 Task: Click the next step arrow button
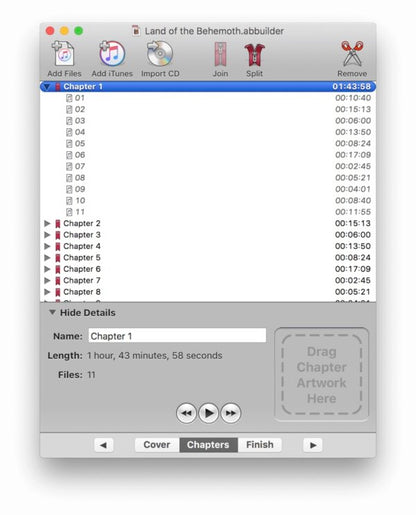tap(313, 445)
